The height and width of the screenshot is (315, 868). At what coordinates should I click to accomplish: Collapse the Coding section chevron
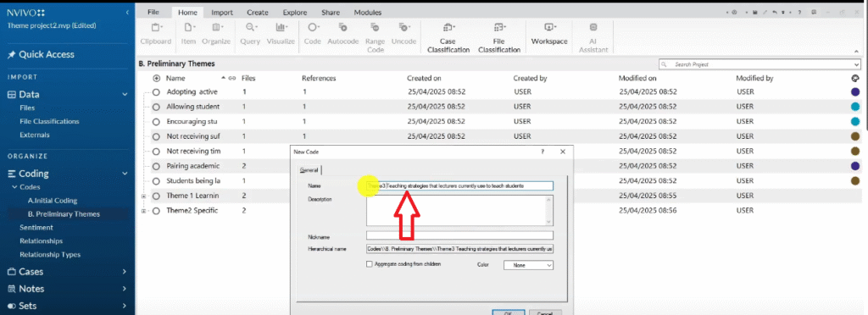[x=125, y=174]
